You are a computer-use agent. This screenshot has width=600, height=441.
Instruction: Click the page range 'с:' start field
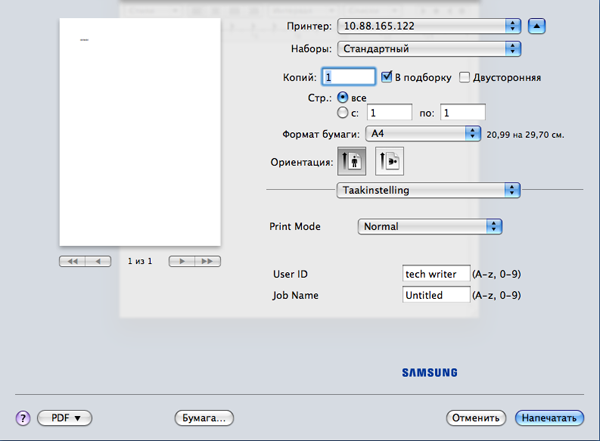pos(390,113)
